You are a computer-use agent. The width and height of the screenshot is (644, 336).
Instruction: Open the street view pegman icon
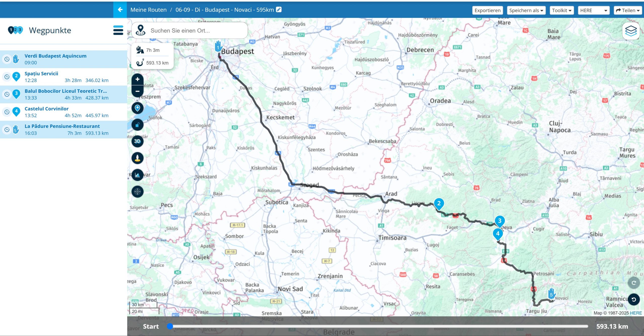point(137,158)
